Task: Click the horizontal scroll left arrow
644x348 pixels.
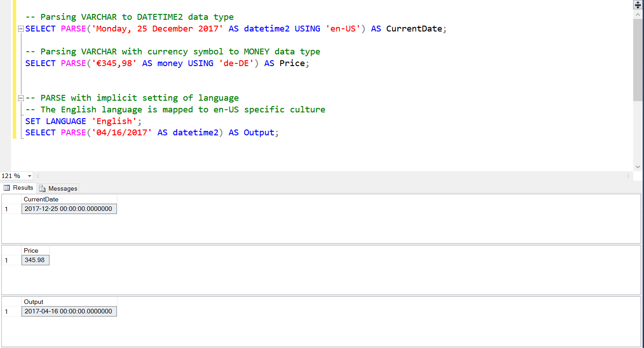Action: (38, 176)
